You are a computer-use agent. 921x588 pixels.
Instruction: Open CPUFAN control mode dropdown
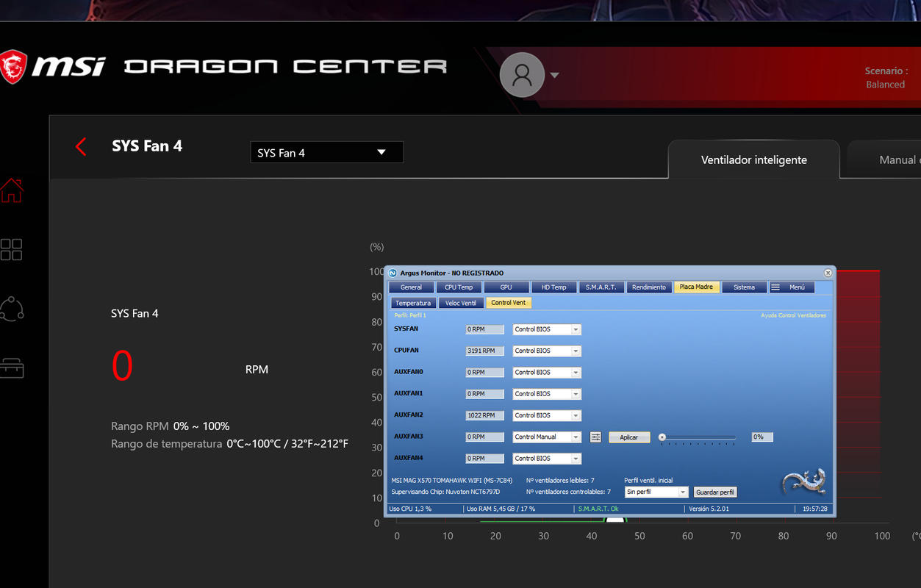547,351
